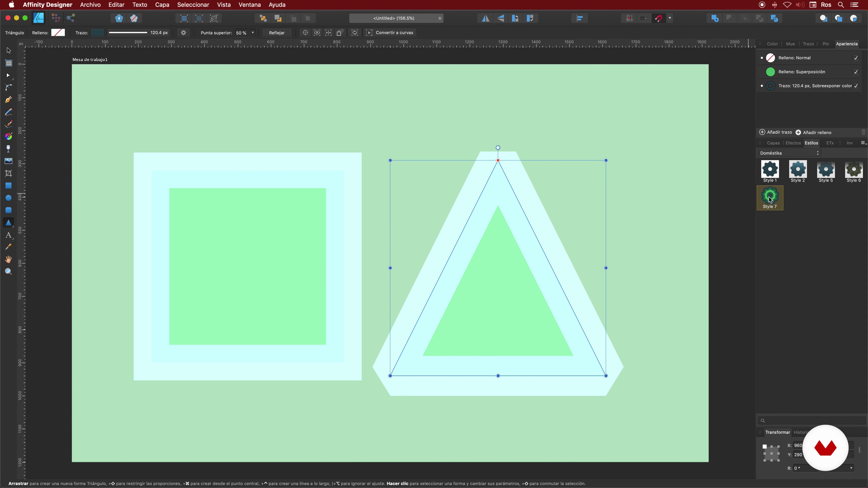
Task: Select the Ellipse tool
Action: coord(8,198)
